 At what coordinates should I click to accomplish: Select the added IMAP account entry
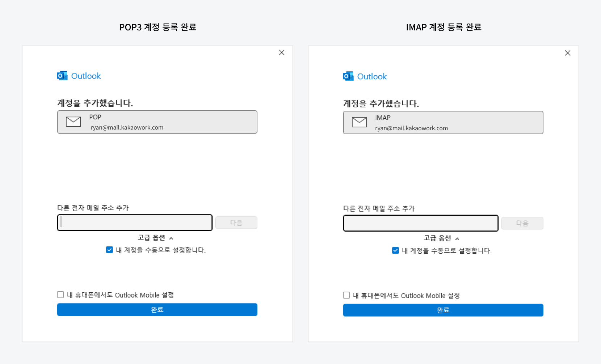coord(443,123)
